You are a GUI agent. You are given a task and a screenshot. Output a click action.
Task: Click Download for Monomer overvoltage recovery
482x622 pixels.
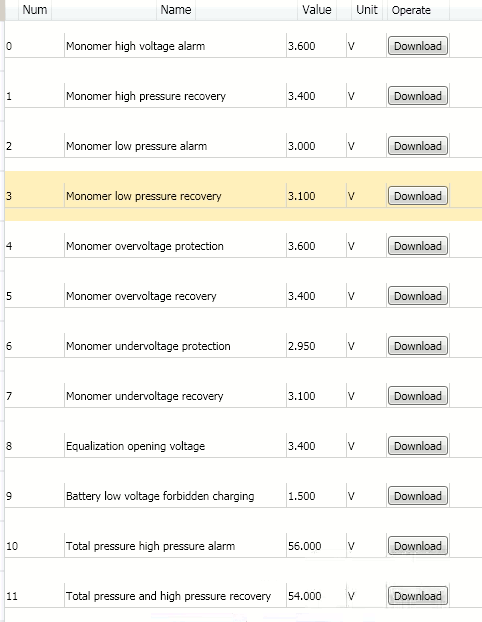[x=418, y=296]
